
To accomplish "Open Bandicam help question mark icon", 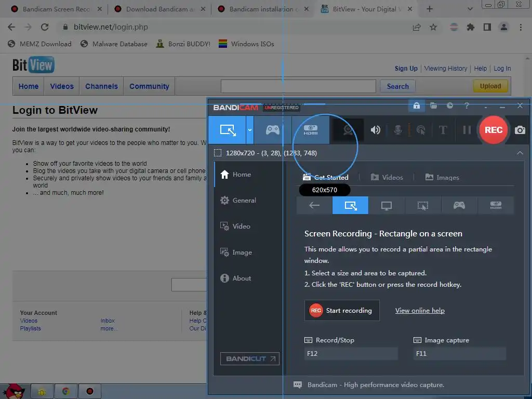I will [x=467, y=105].
